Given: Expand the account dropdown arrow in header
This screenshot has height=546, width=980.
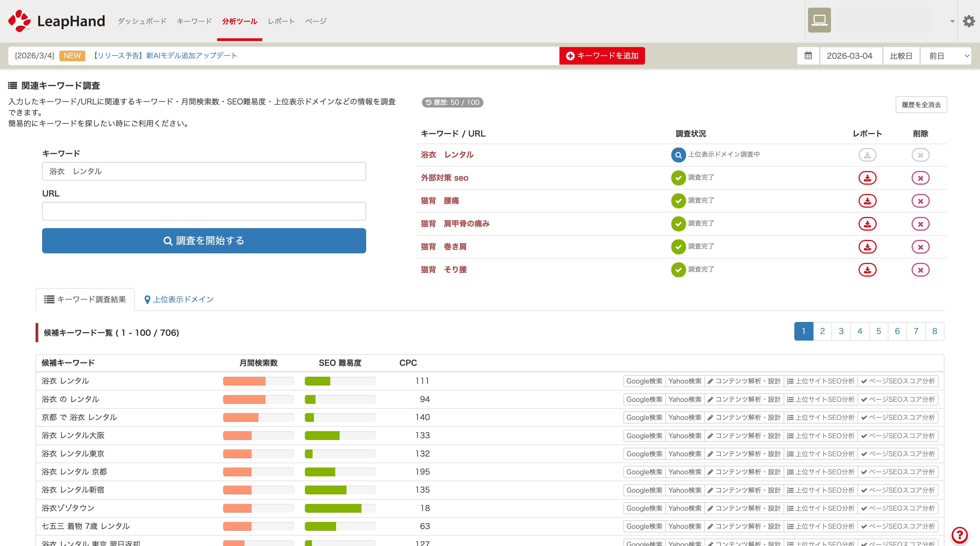Looking at the screenshot, I should tap(952, 21).
